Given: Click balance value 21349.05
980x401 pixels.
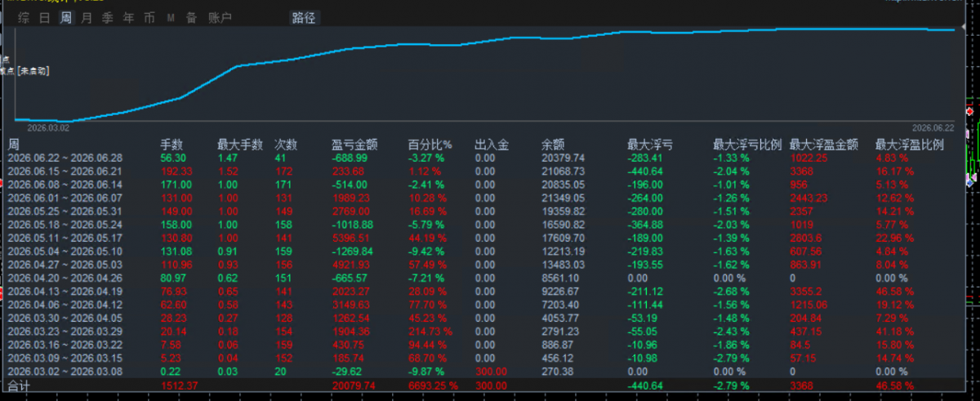Looking at the screenshot, I should pos(563,199).
